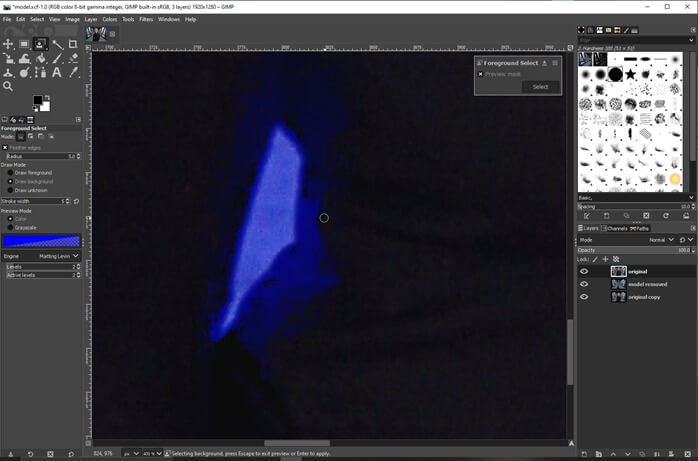The height and width of the screenshot is (461, 698).
Task: Click the Active levels value field
Action: point(41,275)
